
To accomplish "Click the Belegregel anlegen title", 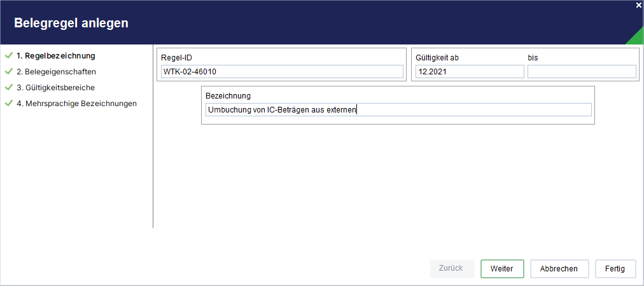I will [x=71, y=23].
